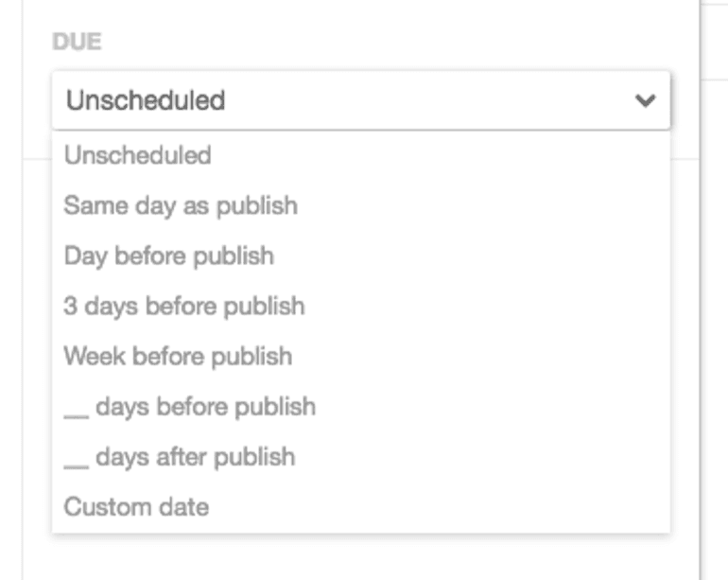
Task: Pick blank days after publish option
Action: pyautogui.click(x=179, y=456)
